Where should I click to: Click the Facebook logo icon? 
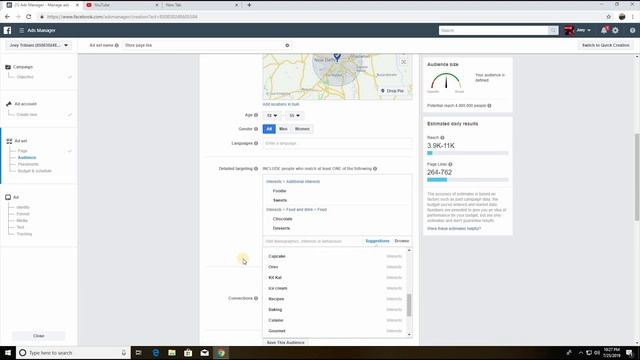[x=7, y=30]
